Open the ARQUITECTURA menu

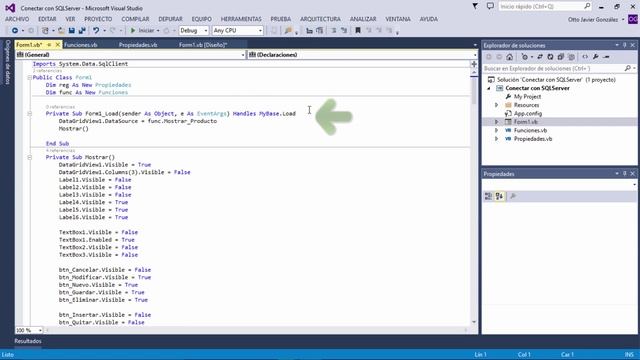click(320, 19)
